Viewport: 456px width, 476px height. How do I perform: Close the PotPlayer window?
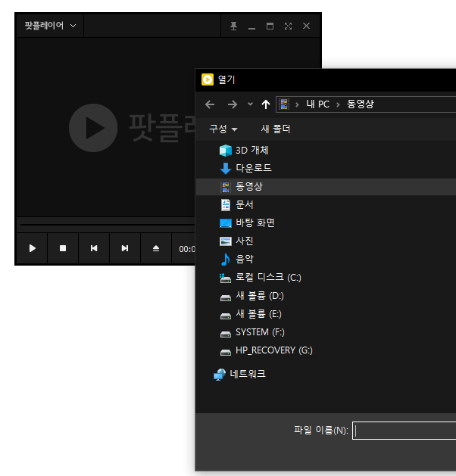pyautogui.click(x=306, y=26)
